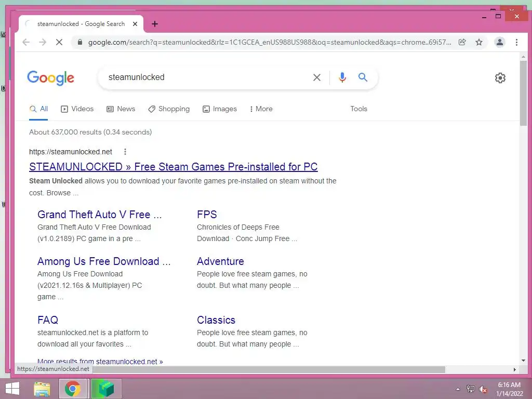Select the All search tab
Image resolution: width=532 pixels, height=399 pixels.
[38, 109]
